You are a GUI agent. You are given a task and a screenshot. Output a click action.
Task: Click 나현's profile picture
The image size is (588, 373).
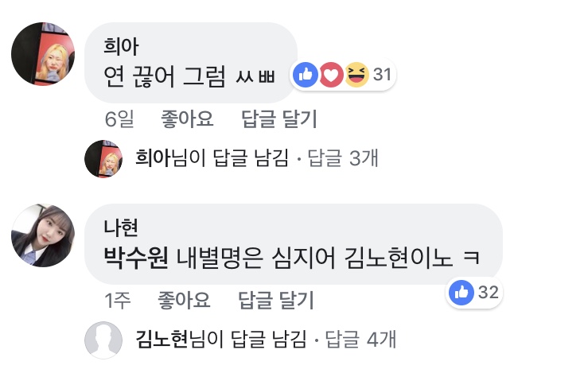pyautogui.click(x=45, y=232)
